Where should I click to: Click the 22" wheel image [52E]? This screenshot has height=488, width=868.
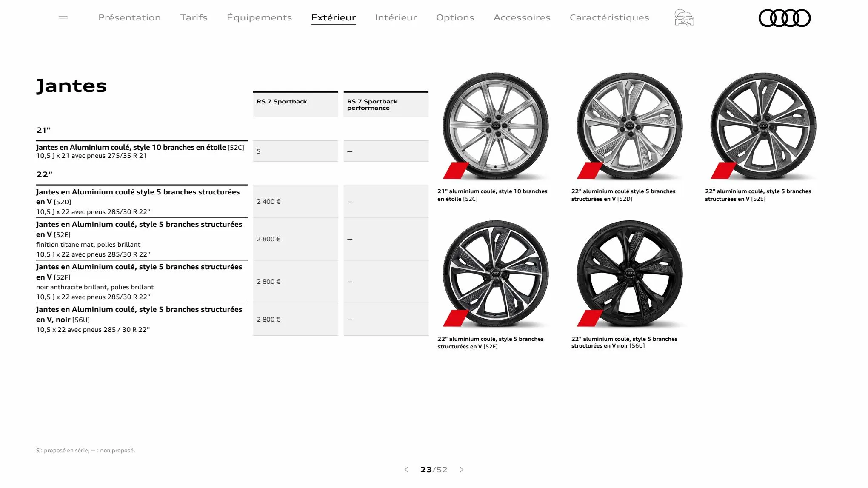(x=763, y=126)
